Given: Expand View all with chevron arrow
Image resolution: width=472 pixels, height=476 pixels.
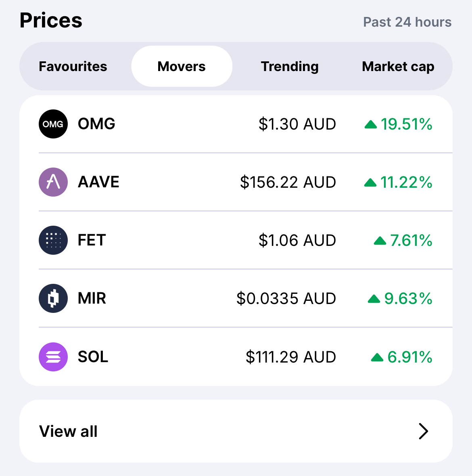Looking at the screenshot, I should point(424,431).
